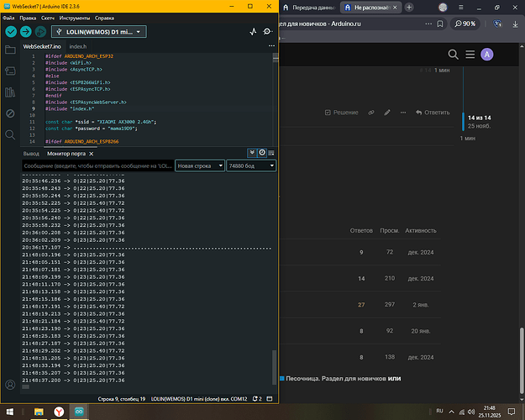
Task: Open the Library Manager sidebar icon
Action: (10, 92)
